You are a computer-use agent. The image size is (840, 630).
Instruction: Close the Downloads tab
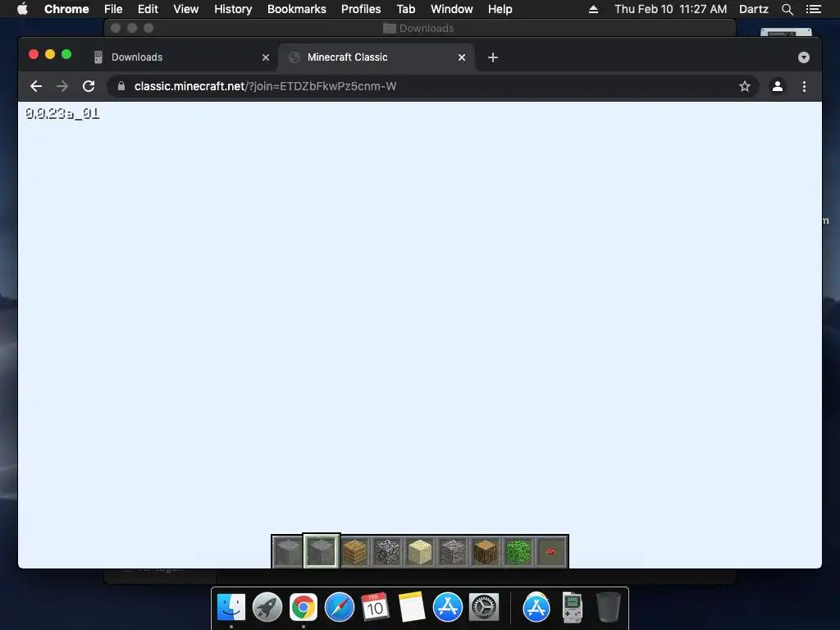[x=266, y=57]
